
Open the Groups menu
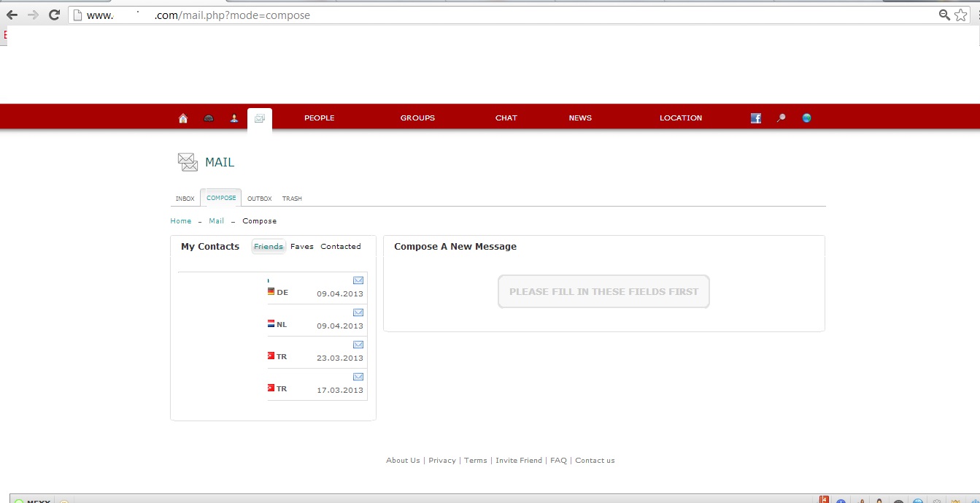click(x=417, y=118)
